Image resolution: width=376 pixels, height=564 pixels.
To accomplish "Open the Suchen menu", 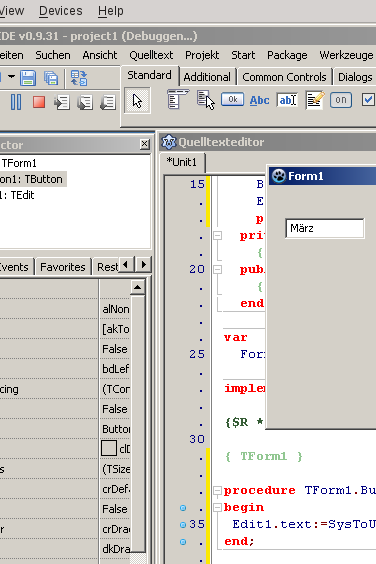I will click(x=53, y=55).
